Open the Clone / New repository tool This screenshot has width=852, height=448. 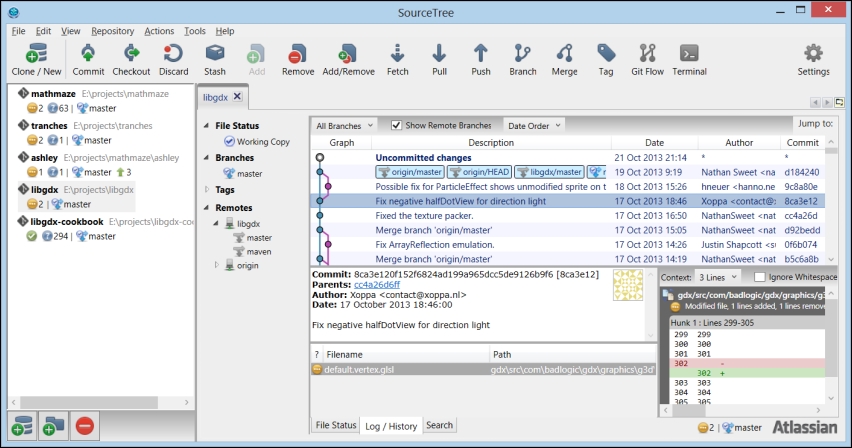[36, 60]
